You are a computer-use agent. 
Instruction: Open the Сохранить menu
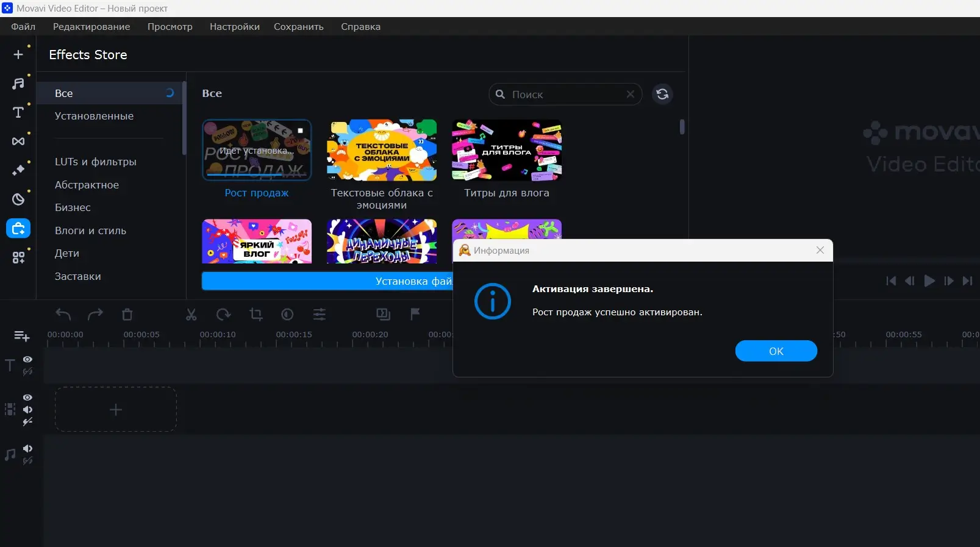point(299,26)
